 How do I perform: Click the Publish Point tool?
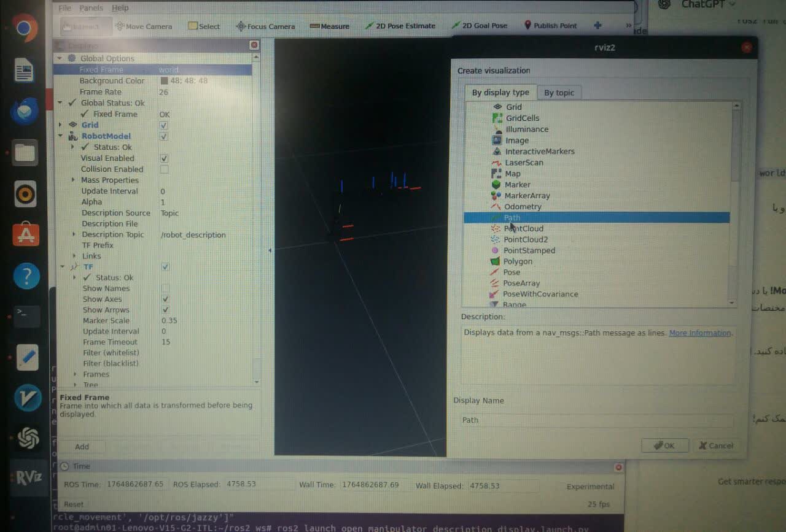(550, 26)
